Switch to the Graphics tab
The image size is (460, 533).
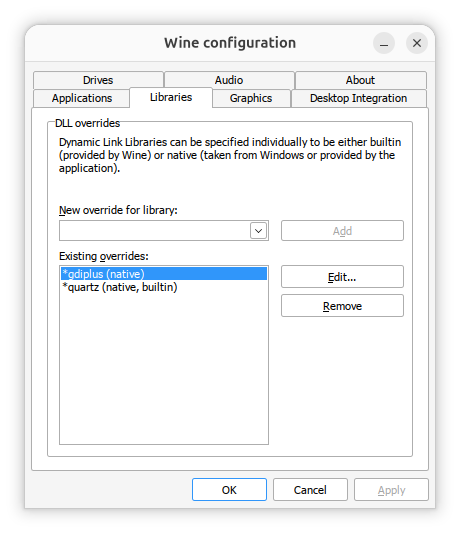[251, 98]
